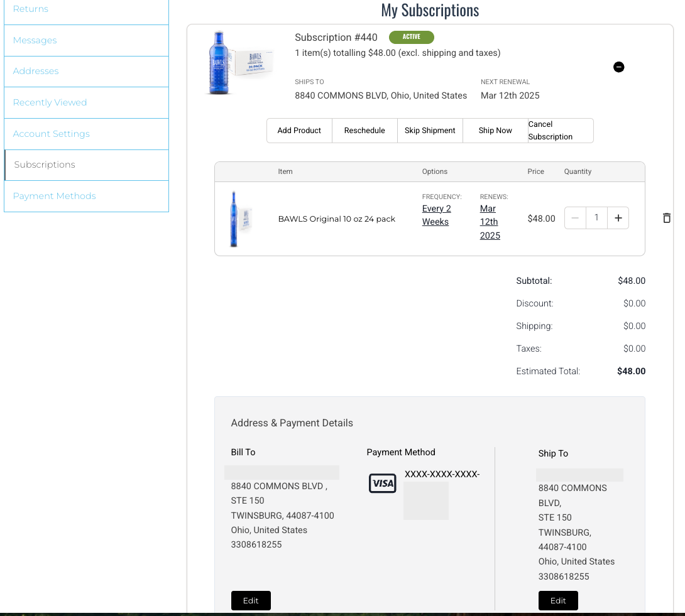This screenshot has width=685, height=616.
Task: Click the Options column header
Action: [435, 171]
